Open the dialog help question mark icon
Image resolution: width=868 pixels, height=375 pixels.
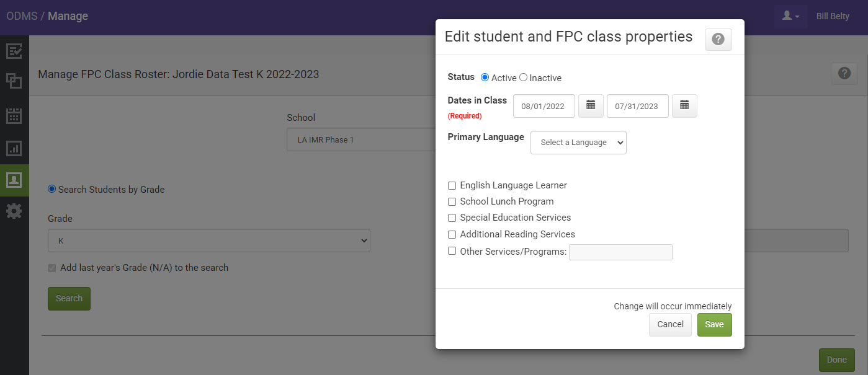pyautogui.click(x=718, y=39)
